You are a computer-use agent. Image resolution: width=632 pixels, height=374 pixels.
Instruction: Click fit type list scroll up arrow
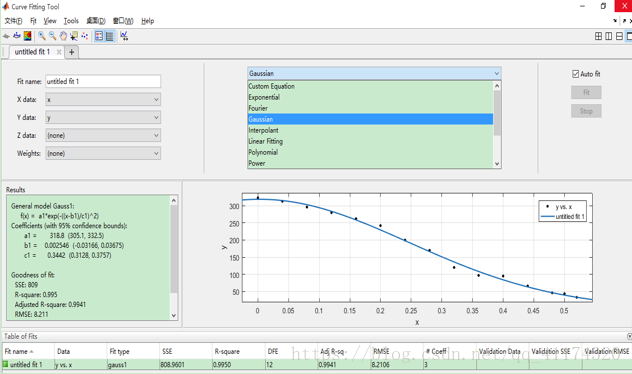click(x=497, y=85)
